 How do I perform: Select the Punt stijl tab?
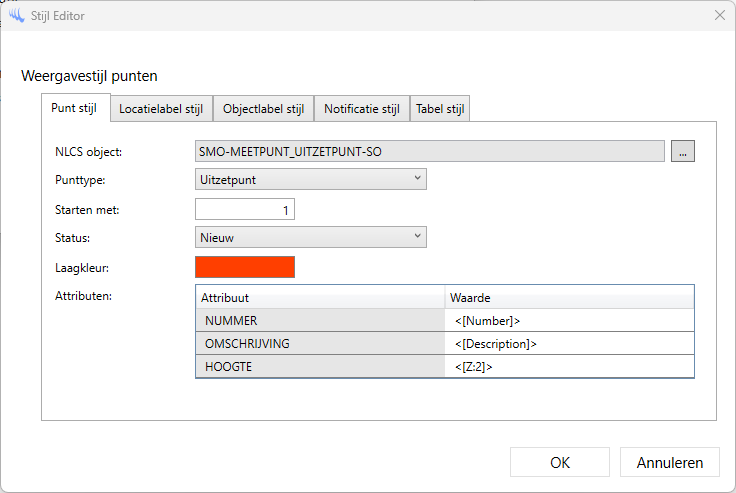[x=75, y=108]
